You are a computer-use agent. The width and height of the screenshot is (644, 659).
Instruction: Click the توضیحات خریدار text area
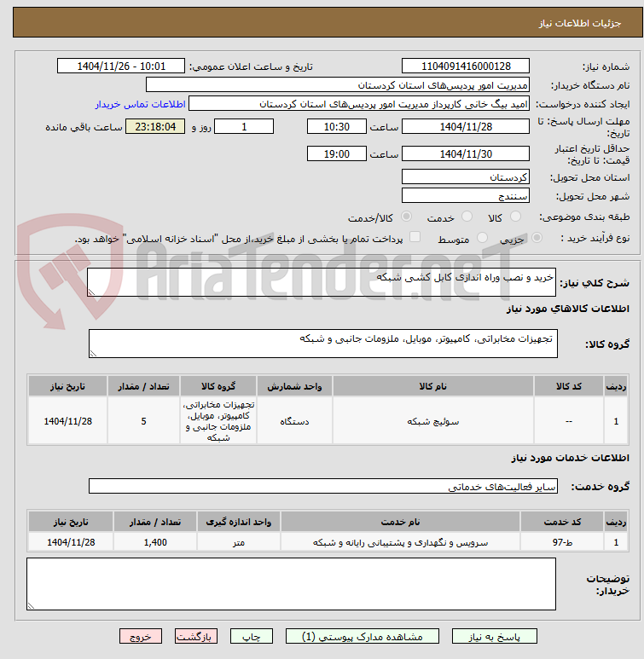[x=291, y=584]
